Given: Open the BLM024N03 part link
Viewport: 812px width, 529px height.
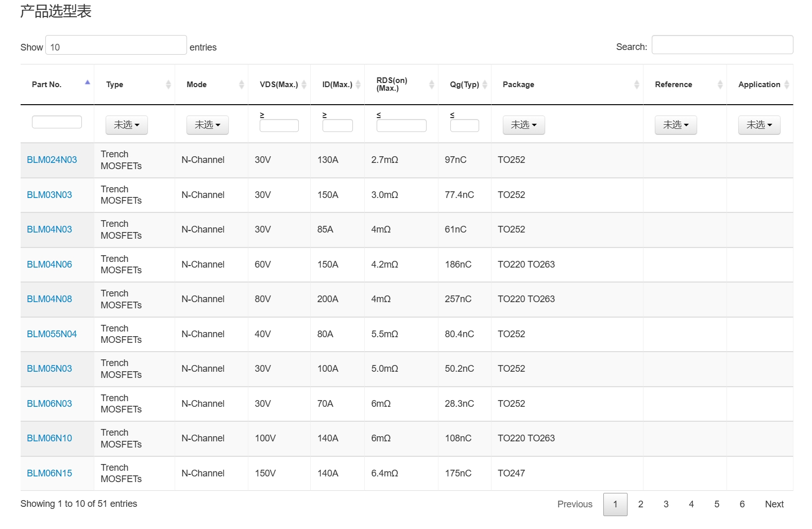Looking at the screenshot, I should pyautogui.click(x=52, y=160).
